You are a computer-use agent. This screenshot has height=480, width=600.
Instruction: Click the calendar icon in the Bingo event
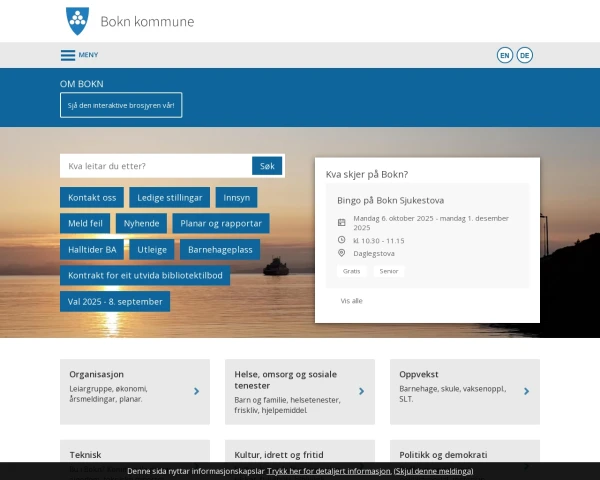342,222
